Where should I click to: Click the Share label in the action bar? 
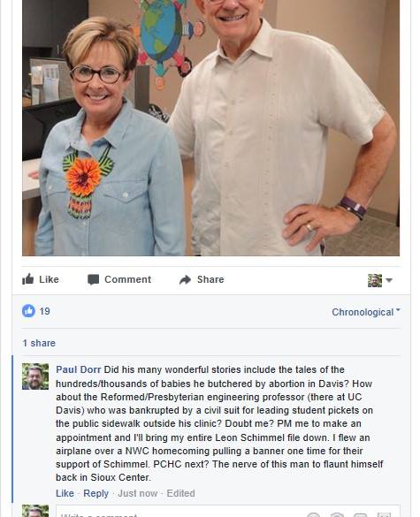click(210, 279)
